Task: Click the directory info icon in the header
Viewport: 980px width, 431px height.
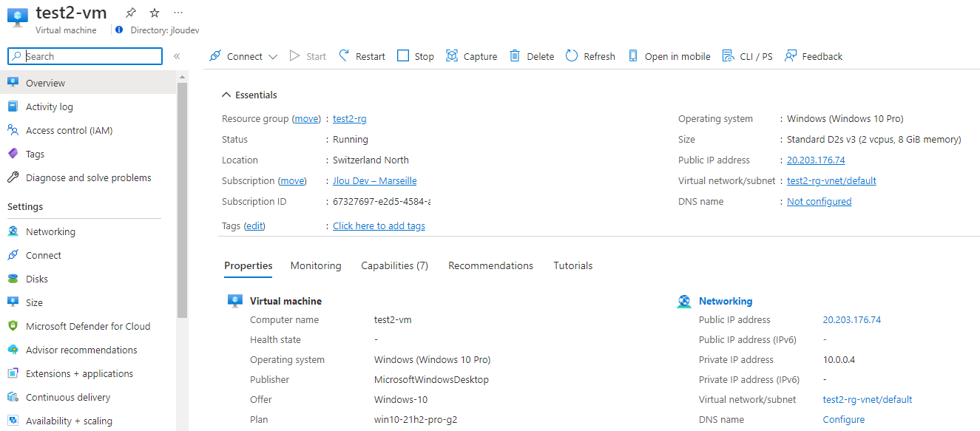Action: click(x=119, y=30)
